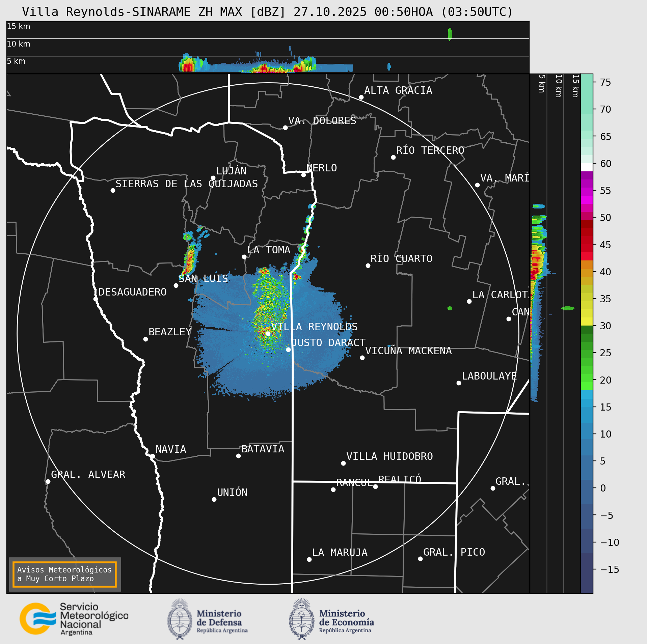Click the VA. MARÍ city label
The height and width of the screenshot is (644, 647).
coord(505,178)
